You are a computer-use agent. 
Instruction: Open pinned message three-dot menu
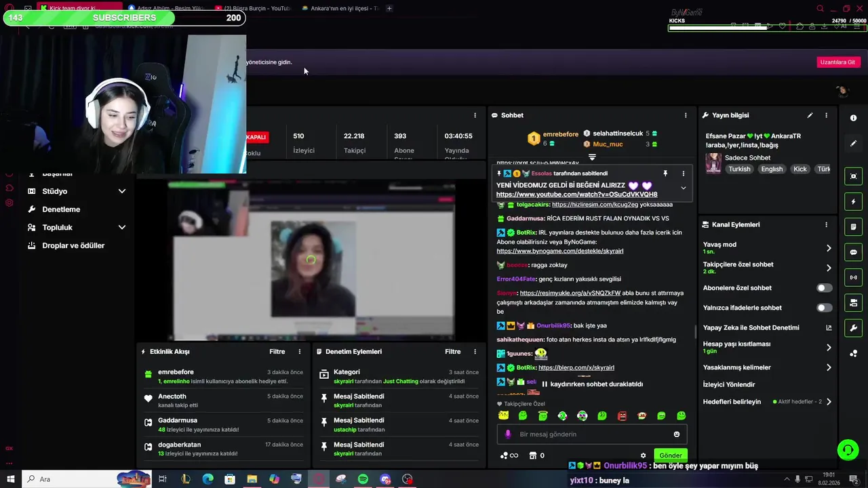[x=683, y=174]
